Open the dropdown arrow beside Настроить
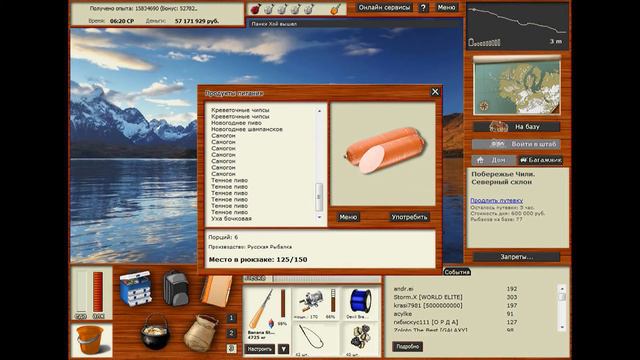Viewport: 640px width, 360px height. tap(283, 349)
